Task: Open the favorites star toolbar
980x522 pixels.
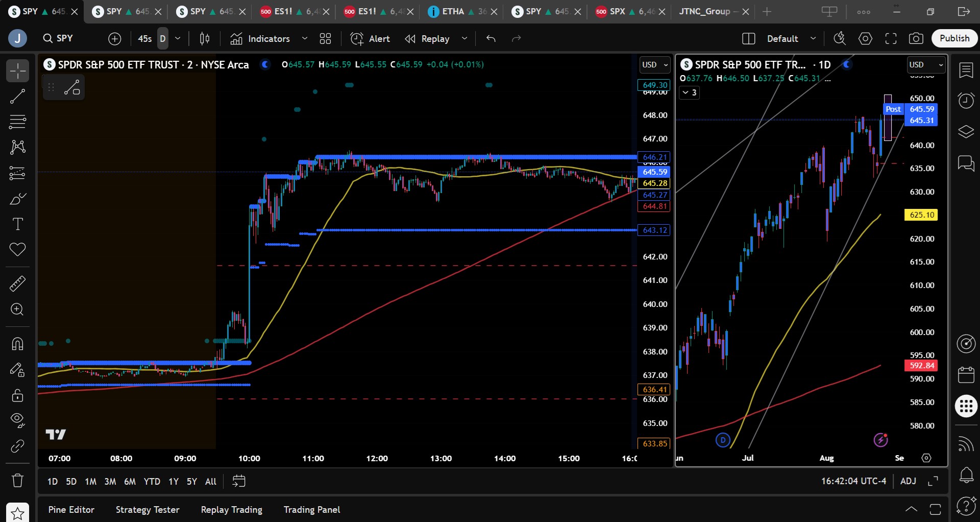Action: [x=17, y=513]
